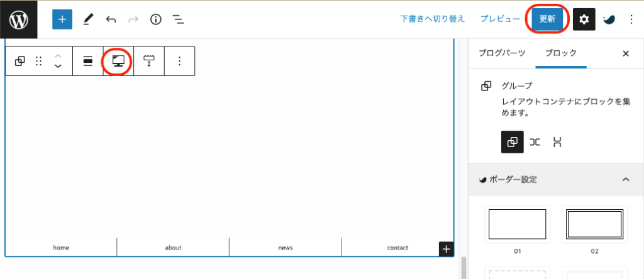Collapse the ボーダー設定 panel
Viewport: 644px width, 279px height.
click(556, 179)
